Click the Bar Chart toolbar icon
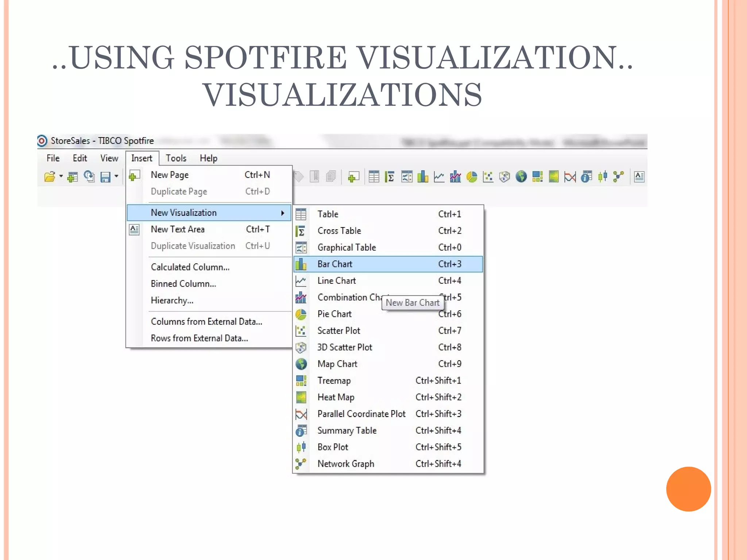 point(423,177)
